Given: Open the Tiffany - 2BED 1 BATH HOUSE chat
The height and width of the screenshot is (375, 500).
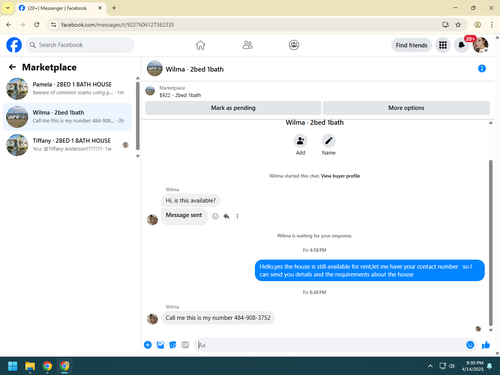Looking at the screenshot, I should (x=67, y=145).
